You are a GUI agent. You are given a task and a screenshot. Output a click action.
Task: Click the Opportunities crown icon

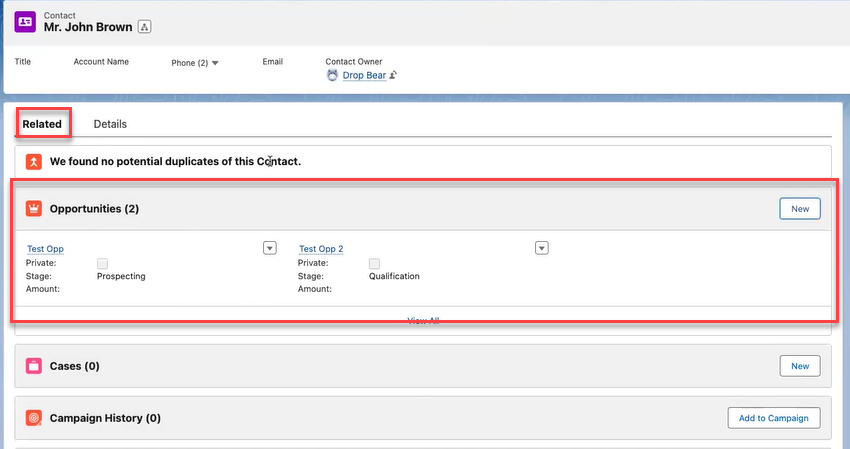click(x=34, y=209)
